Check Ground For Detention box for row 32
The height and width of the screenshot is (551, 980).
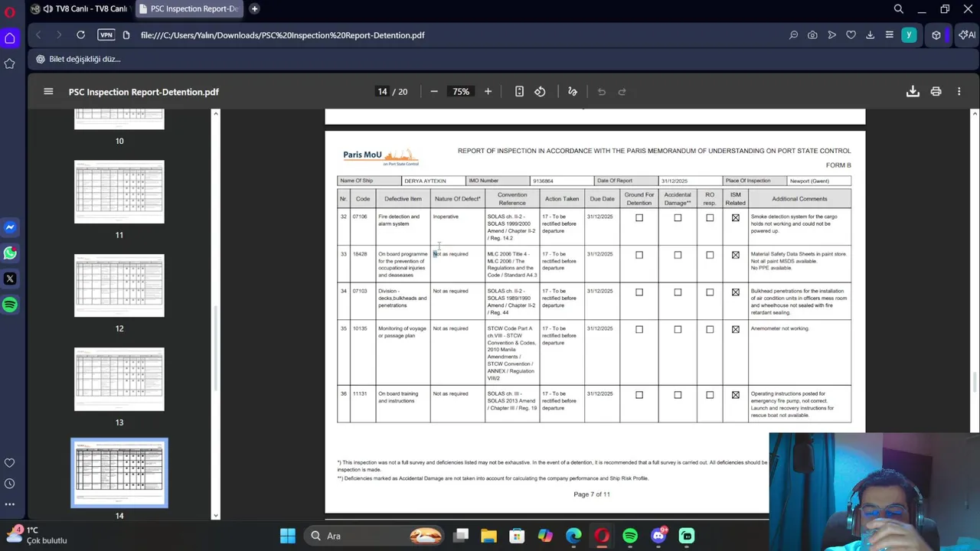click(x=639, y=218)
